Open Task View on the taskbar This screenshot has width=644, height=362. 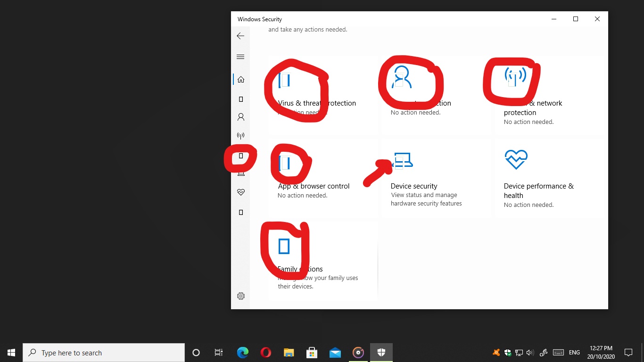(219, 353)
